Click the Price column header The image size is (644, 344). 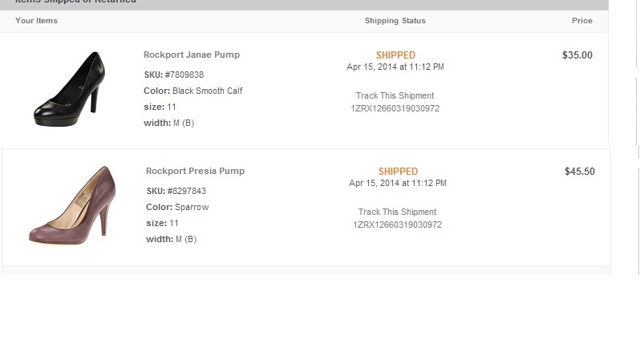point(581,21)
